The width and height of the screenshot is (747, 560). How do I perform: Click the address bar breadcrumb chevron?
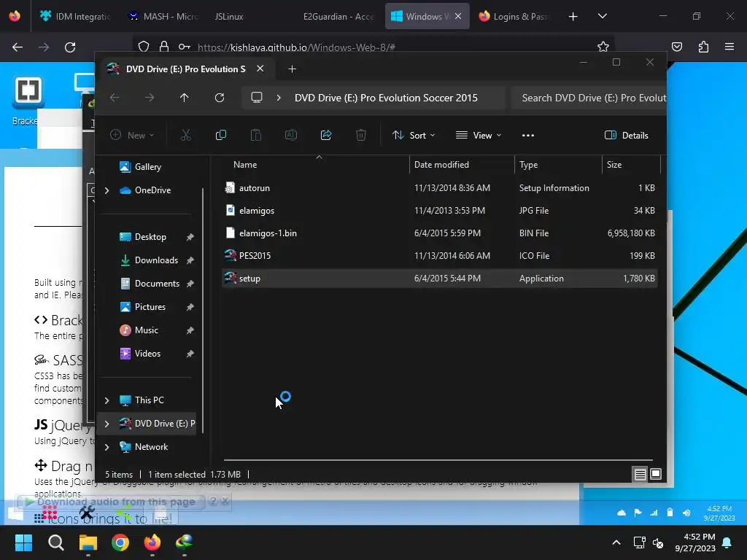[279, 98]
